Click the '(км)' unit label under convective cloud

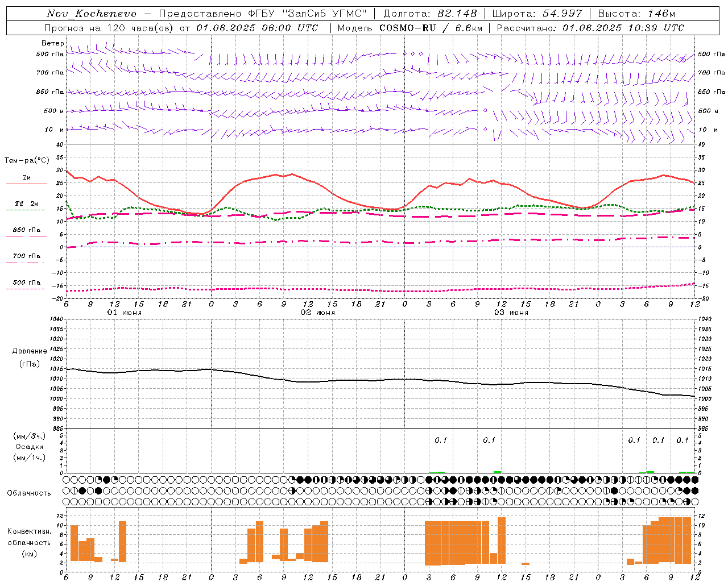pyautogui.click(x=30, y=554)
